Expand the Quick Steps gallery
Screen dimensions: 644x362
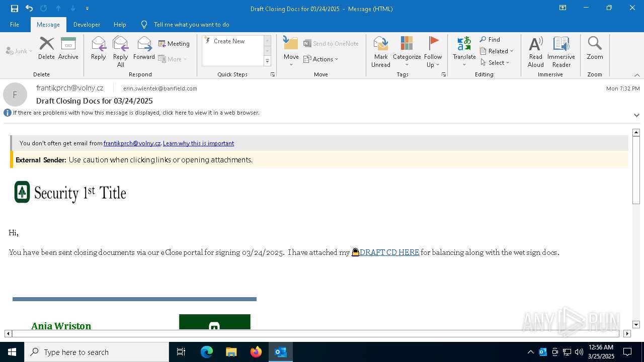tap(267, 61)
